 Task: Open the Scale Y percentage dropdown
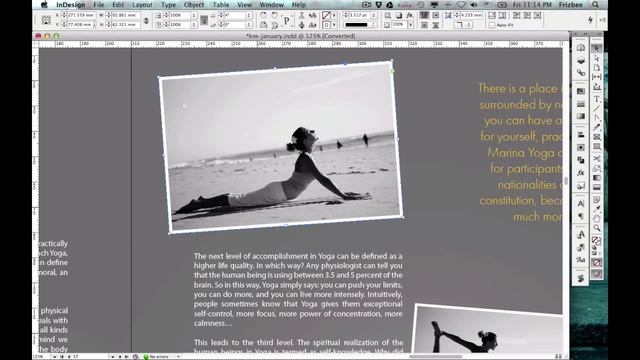pyautogui.click(x=193, y=24)
